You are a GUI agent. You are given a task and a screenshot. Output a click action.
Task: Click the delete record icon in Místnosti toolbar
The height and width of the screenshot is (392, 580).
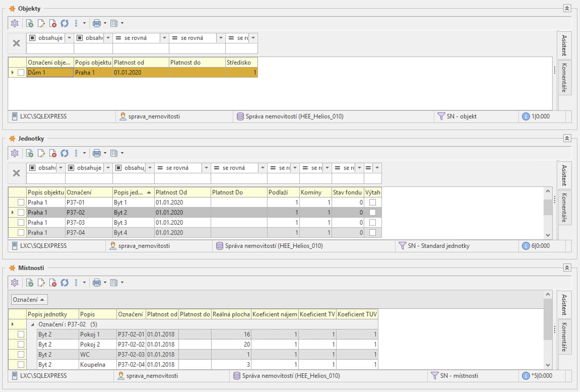click(x=53, y=283)
